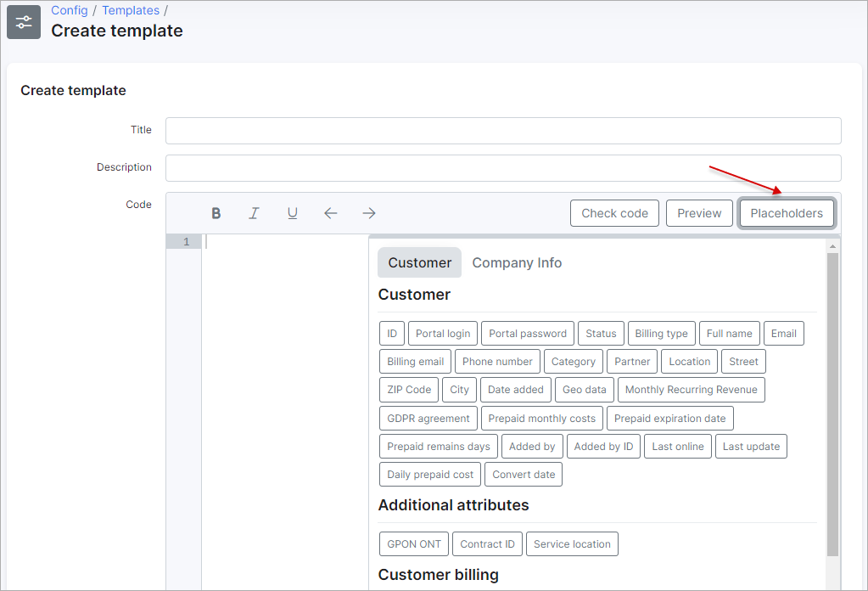Add the GPON ONT attribute placeholder
This screenshot has height=591, width=868.
click(x=414, y=544)
